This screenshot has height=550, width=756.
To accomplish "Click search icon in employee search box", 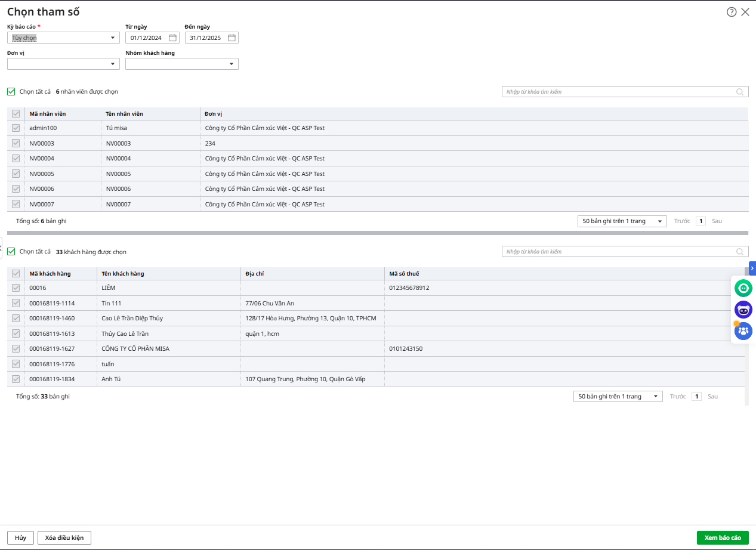I will click(x=740, y=92).
